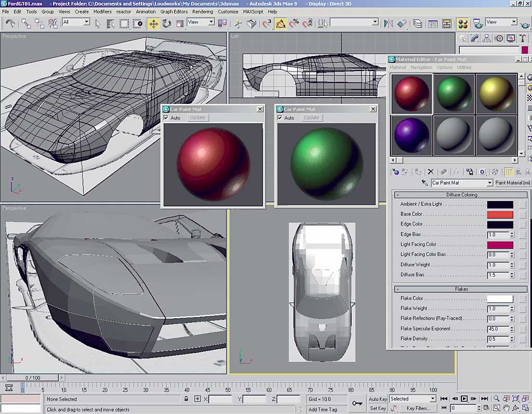This screenshot has height=414, width=532.
Task: Reset material with the X icon
Action: [431, 172]
